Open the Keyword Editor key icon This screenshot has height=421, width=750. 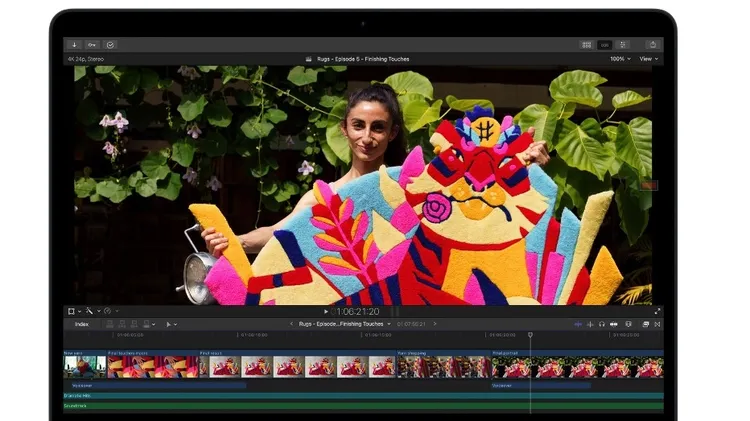(92, 45)
